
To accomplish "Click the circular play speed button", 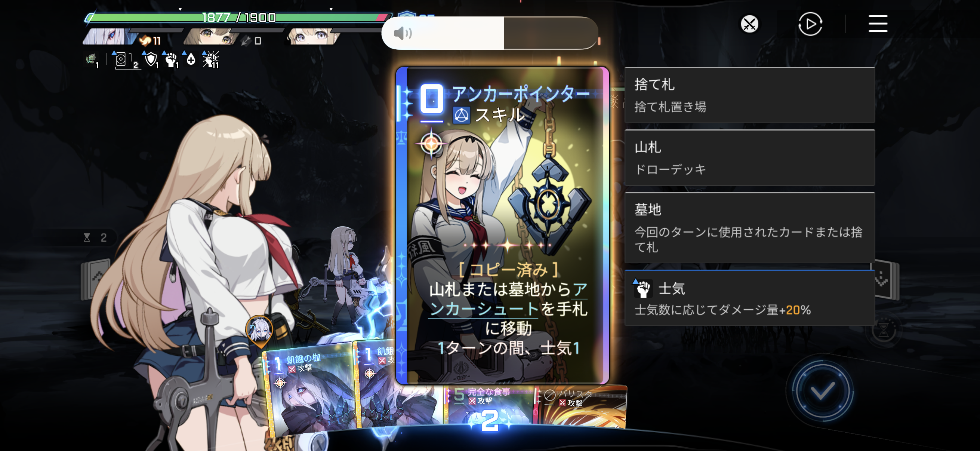I will coord(810,24).
